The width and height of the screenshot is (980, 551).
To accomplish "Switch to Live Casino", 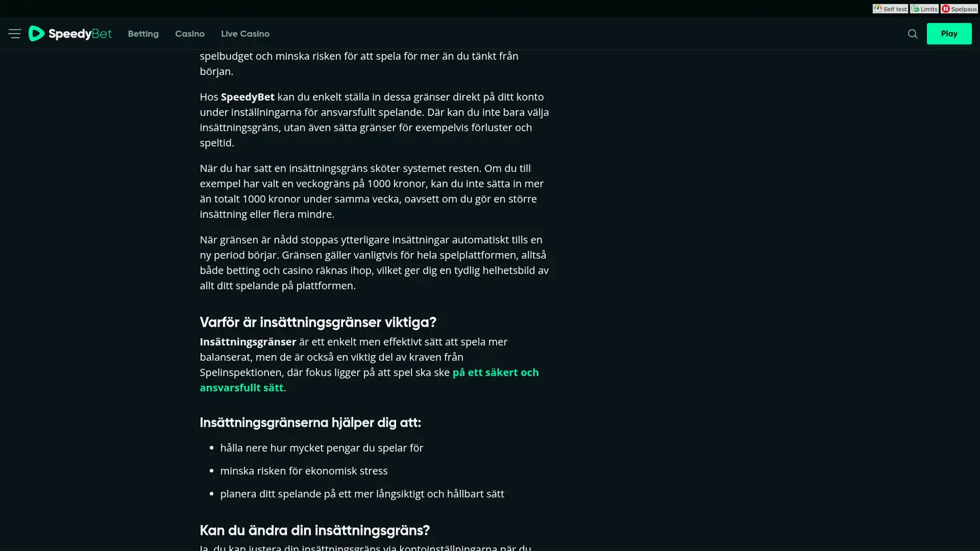I will pos(245,33).
